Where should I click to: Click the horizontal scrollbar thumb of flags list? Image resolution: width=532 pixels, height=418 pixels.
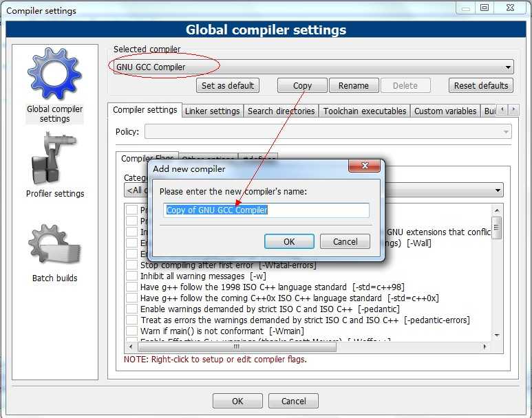coord(237,346)
